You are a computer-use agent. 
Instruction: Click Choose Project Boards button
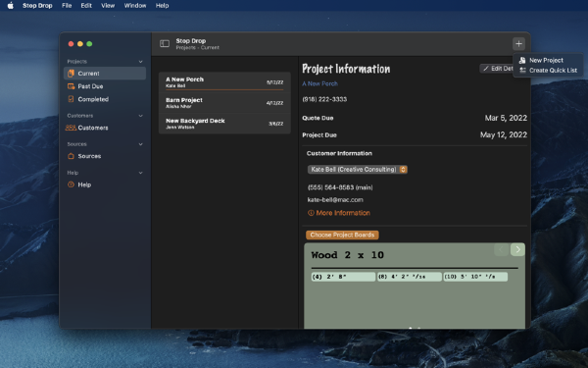[342, 235]
